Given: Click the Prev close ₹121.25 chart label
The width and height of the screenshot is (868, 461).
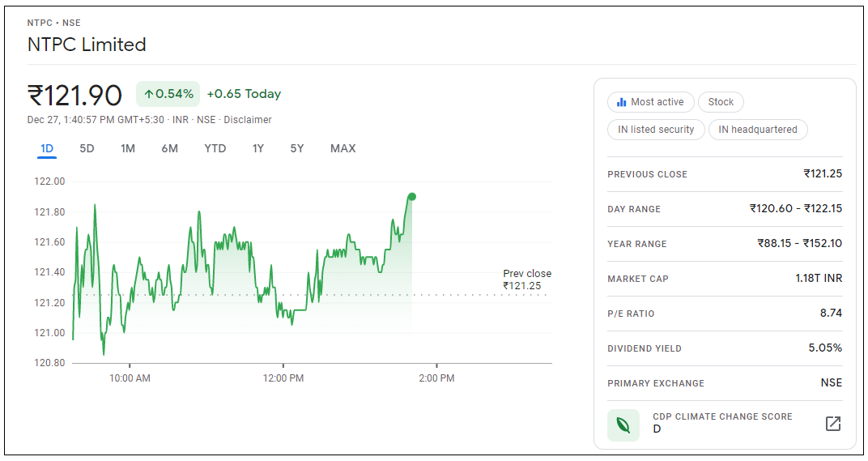Looking at the screenshot, I should 527,280.
